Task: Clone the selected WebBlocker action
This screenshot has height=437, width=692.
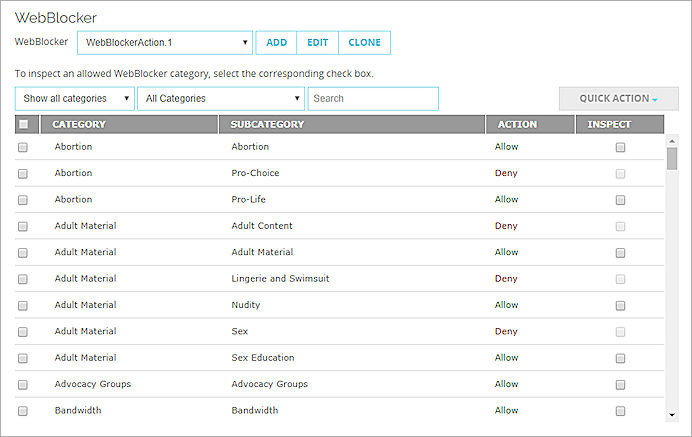Action: pyautogui.click(x=364, y=43)
